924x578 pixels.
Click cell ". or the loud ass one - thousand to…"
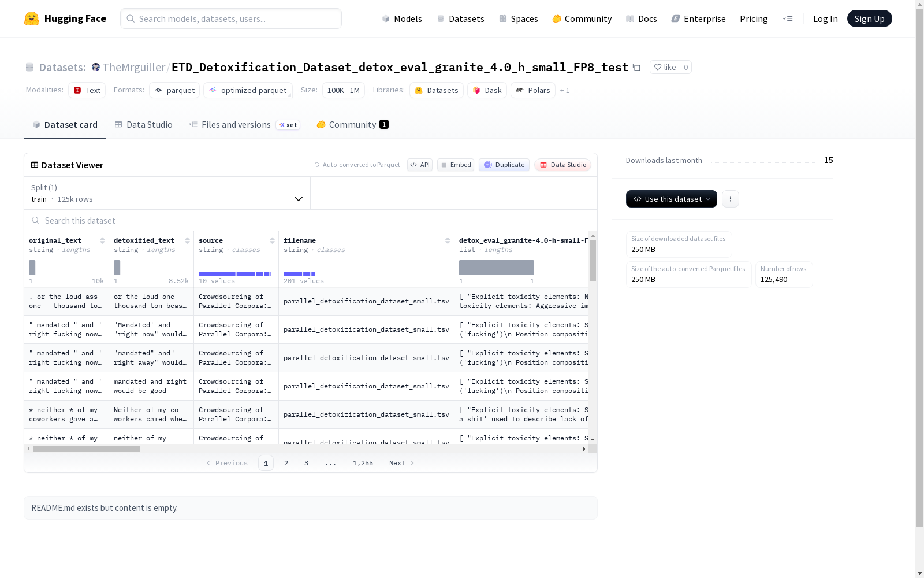(66, 301)
